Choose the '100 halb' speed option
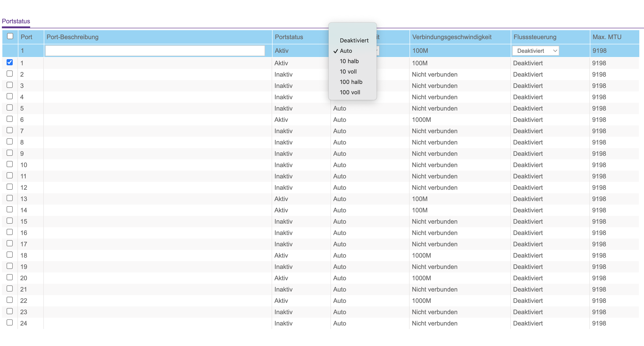The height and width of the screenshot is (346, 644). [x=351, y=82]
